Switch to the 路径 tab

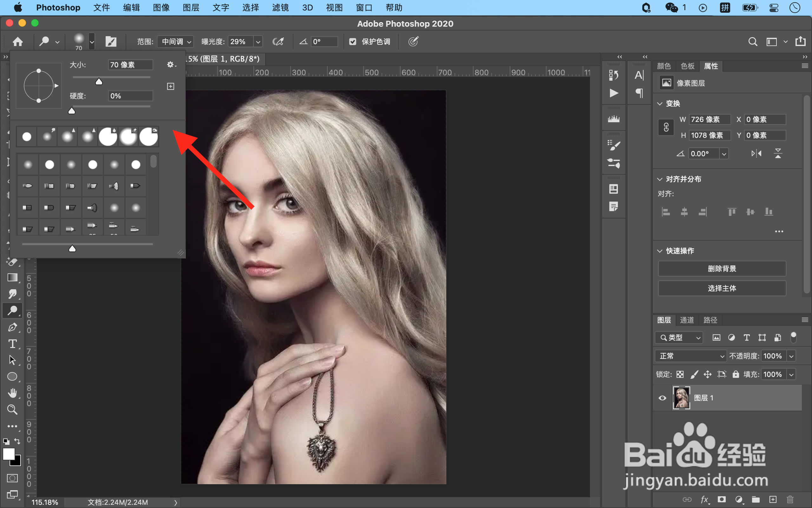pos(710,320)
